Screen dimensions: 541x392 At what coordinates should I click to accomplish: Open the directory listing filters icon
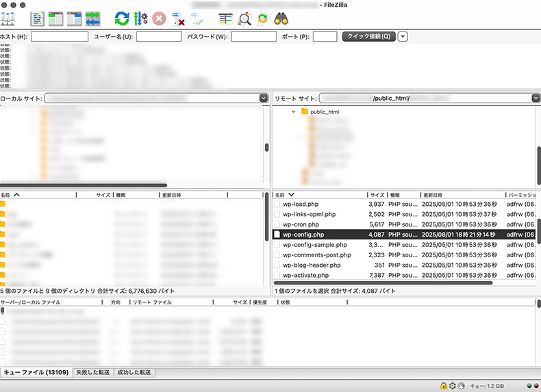point(225,18)
